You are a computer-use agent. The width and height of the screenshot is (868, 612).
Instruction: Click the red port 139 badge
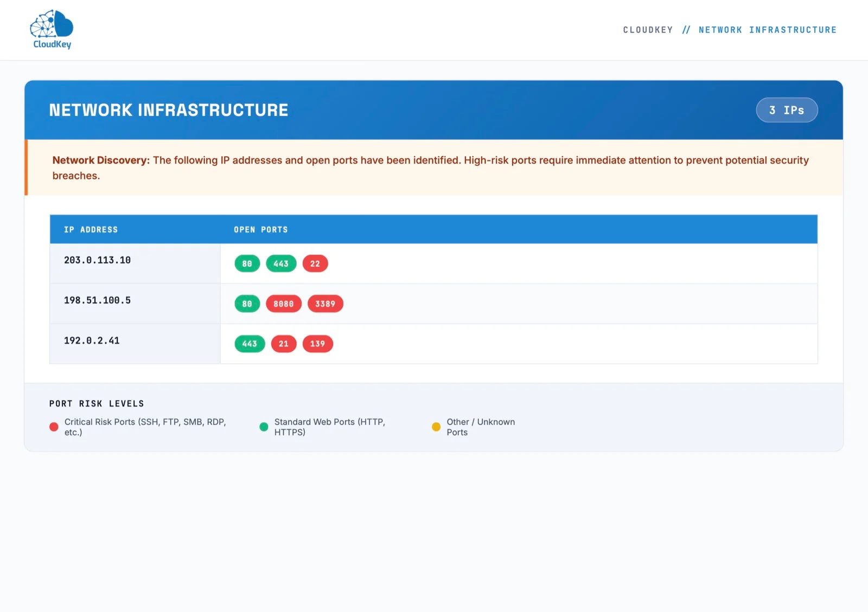(x=317, y=344)
